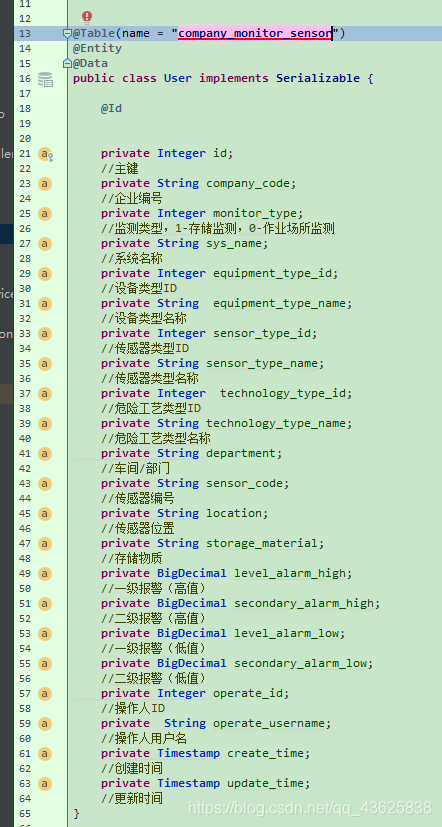Click gutter icon beside id field
Screen dimensions: 442x827
(x=46, y=154)
